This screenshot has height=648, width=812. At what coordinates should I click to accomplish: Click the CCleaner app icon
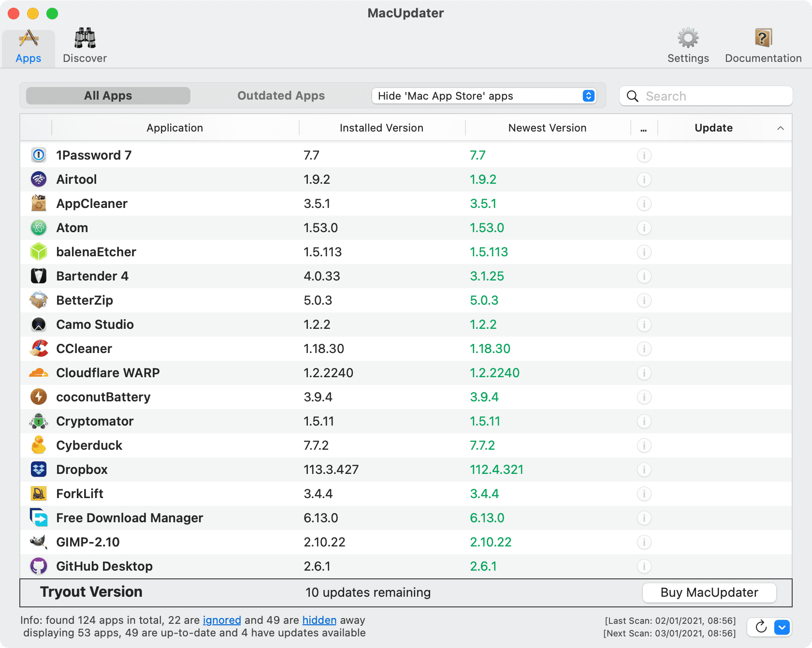[x=39, y=349]
